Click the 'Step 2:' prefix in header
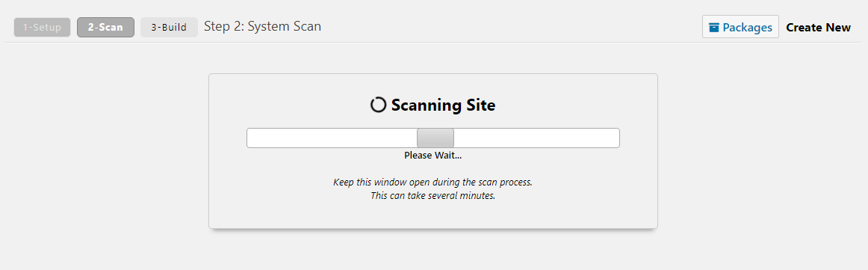868x270 pixels. click(224, 26)
